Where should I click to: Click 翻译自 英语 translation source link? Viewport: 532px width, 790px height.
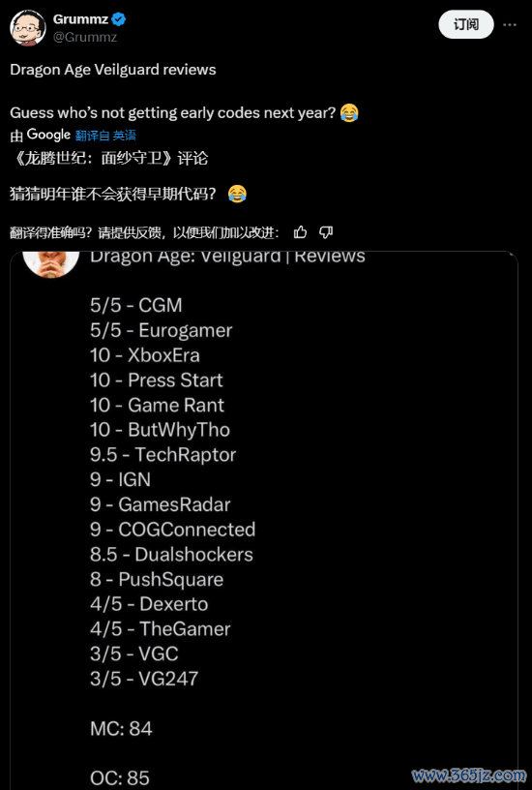tap(105, 135)
